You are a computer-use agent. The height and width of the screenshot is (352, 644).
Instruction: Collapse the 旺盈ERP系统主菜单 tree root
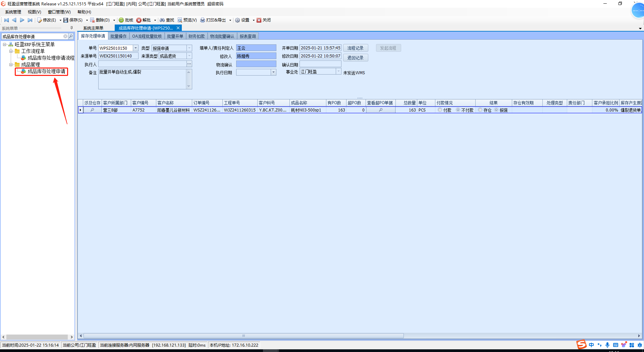tap(5, 44)
